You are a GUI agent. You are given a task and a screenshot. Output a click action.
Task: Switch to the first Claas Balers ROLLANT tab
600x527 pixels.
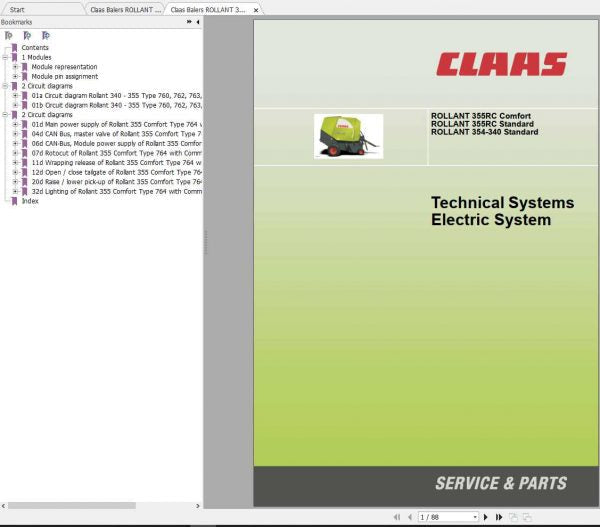tap(125, 10)
